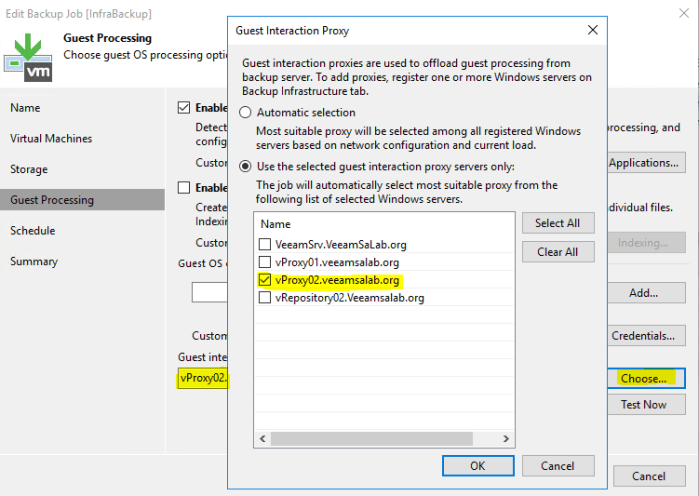The width and height of the screenshot is (699, 496).
Task: Select the VeeamSrv.VeeamSaLab.org row text
Action: 341,245
